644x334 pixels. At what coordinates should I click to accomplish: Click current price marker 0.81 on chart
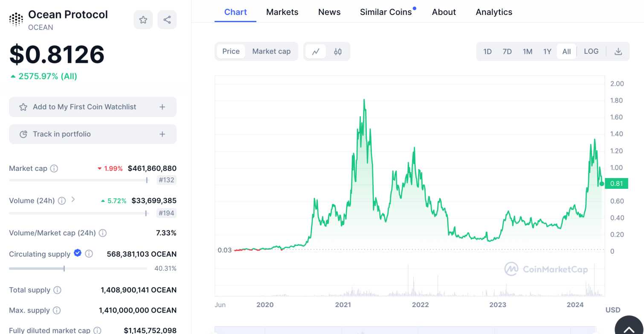(x=616, y=184)
